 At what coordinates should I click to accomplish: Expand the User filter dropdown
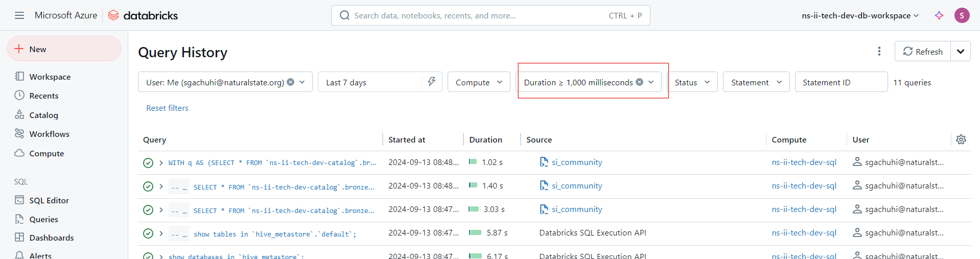[302, 82]
